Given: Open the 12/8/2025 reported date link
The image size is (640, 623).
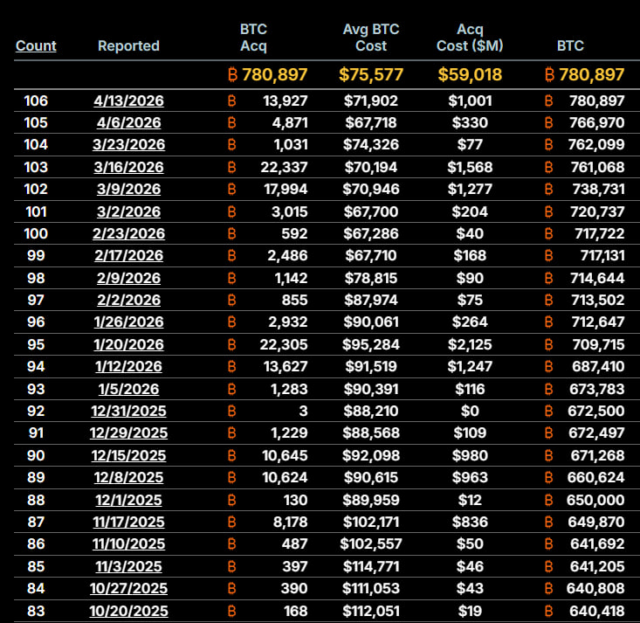Looking at the screenshot, I should [129, 478].
